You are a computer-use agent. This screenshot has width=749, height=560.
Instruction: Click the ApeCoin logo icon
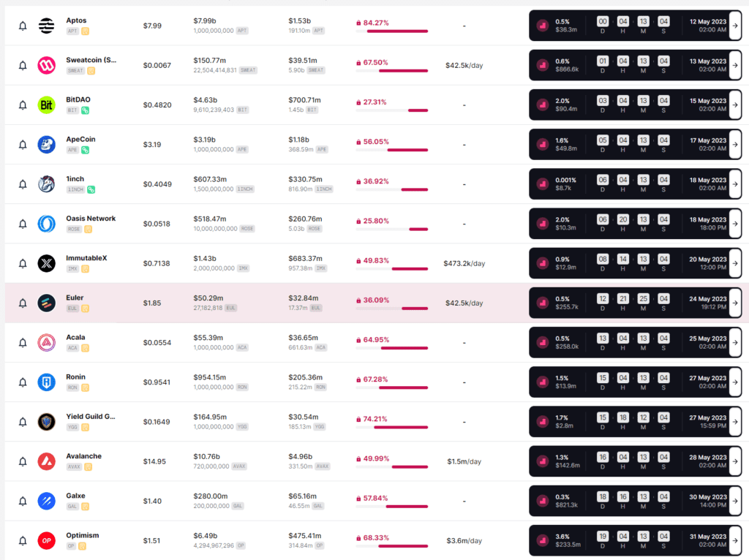pos(47,144)
